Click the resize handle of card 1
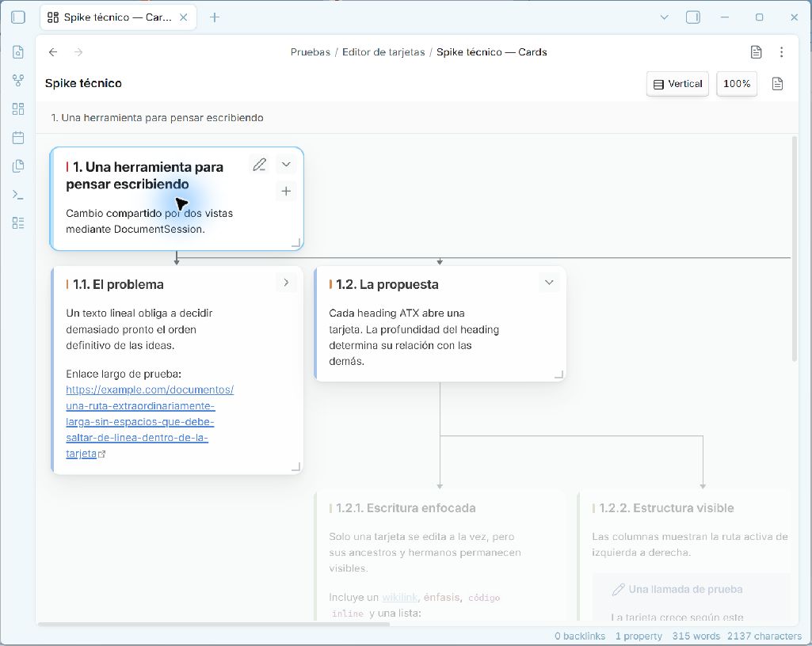The image size is (812, 646). (x=296, y=242)
